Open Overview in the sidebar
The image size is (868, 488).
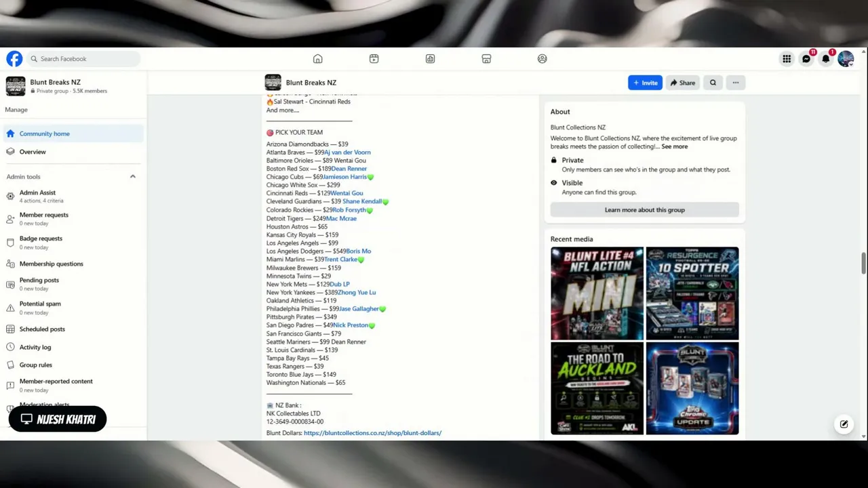coord(73,152)
